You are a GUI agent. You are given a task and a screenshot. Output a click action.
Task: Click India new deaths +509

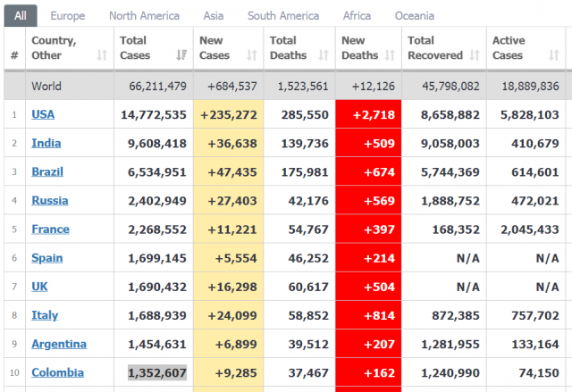[x=379, y=144]
